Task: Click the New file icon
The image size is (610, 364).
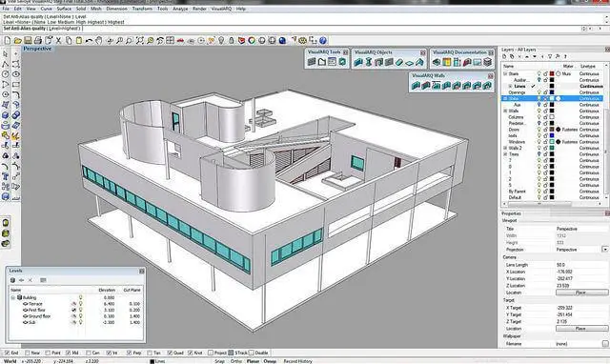Action: [8, 40]
